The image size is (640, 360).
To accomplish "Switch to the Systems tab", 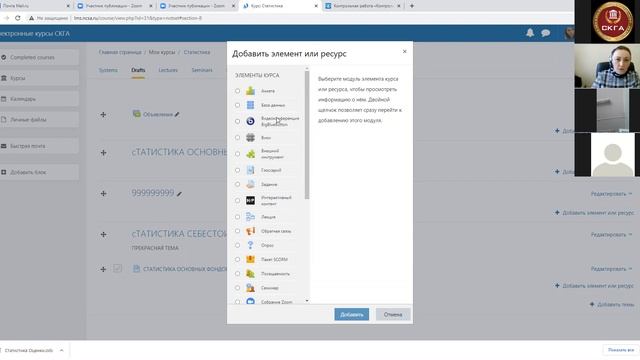I will [x=108, y=70].
